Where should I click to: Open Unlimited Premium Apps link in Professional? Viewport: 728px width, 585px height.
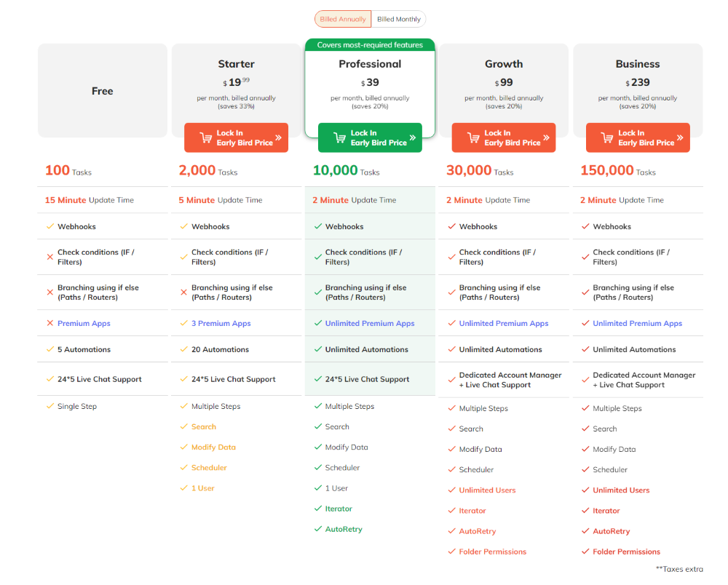(370, 324)
